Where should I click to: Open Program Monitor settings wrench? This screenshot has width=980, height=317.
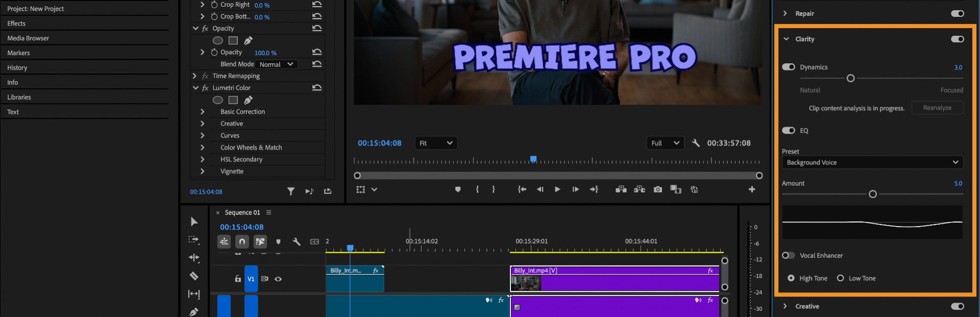(696, 143)
